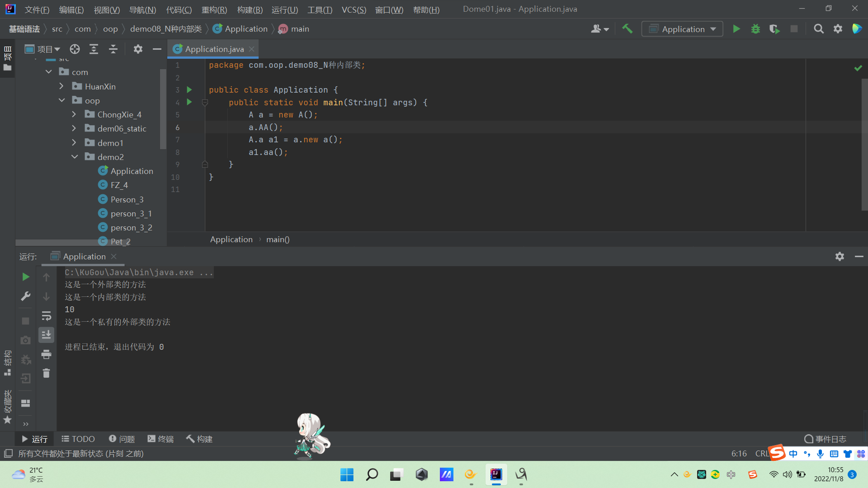
Task: Click the Debug bug icon
Action: [x=755, y=29]
